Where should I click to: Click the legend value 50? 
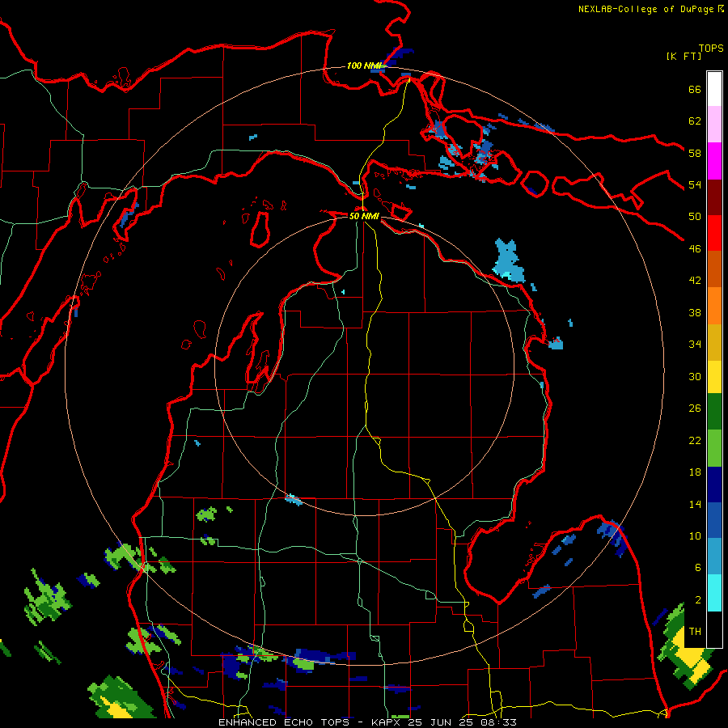[x=695, y=216]
